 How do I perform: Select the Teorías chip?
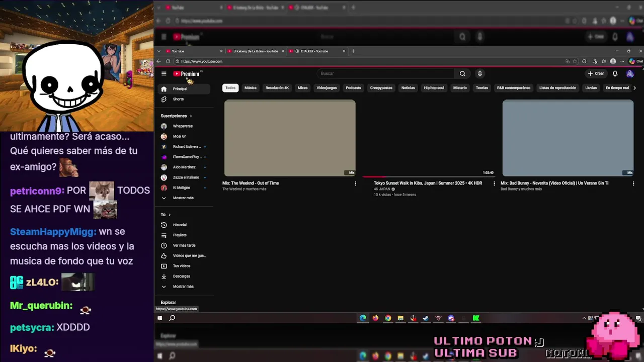coord(482,87)
